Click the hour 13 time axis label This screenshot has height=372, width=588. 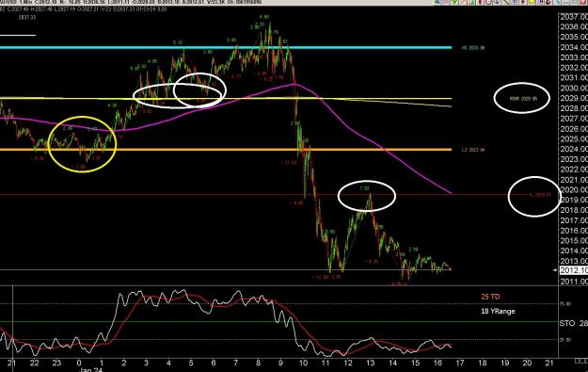(370, 363)
